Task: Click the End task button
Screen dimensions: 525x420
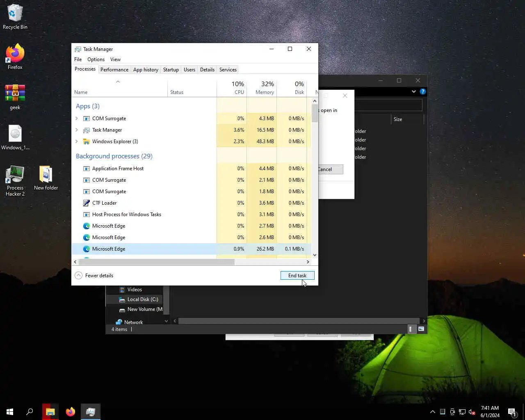Action: point(297,276)
